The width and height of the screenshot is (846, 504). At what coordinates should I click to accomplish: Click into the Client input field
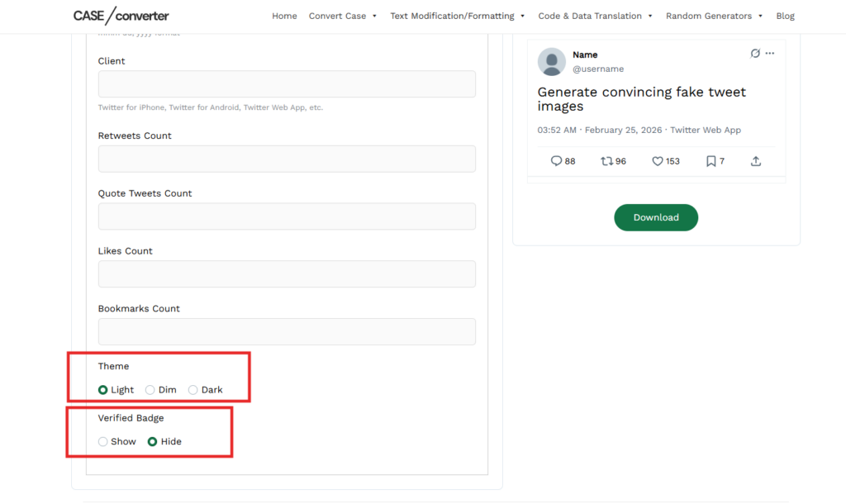[x=287, y=83]
